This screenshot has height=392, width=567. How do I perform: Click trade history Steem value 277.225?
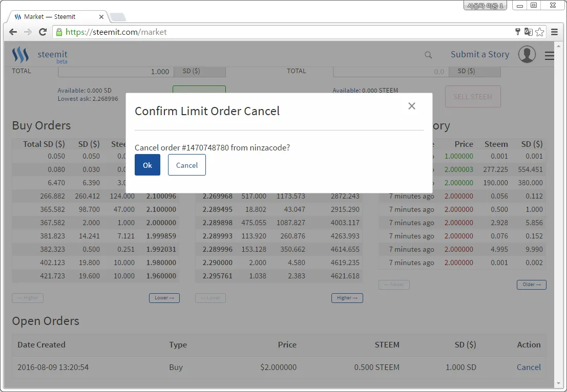click(x=495, y=169)
